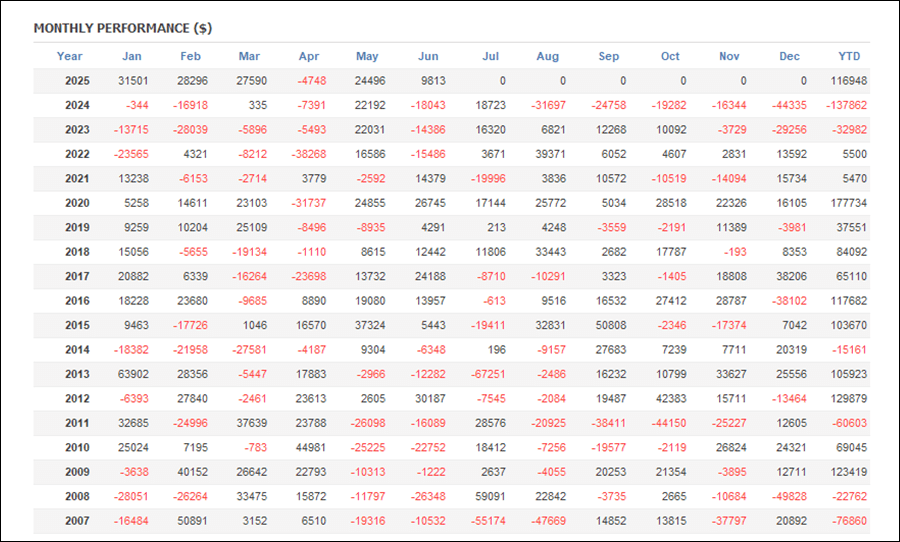Click October 2011 value -44150

(669, 423)
